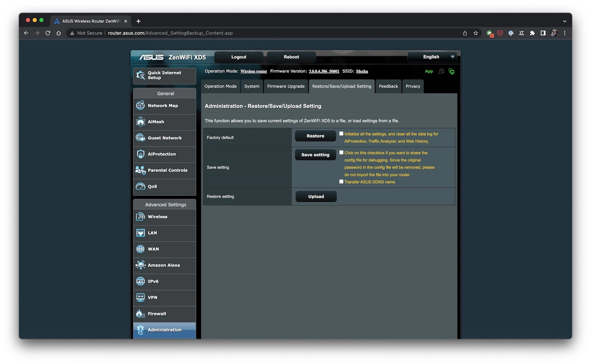591x364 pixels.
Task: Open the Wireless router mode link
Action: pos(254,71)
